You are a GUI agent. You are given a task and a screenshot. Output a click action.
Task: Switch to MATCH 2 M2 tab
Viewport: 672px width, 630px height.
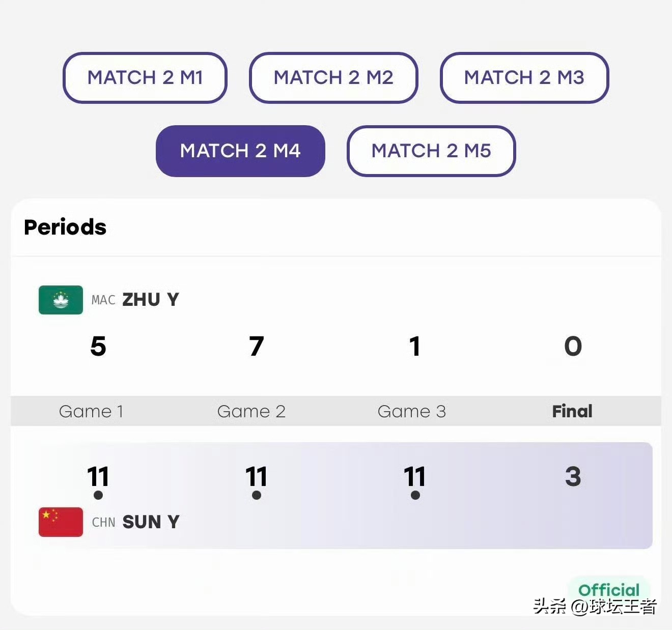[x=333, y=78]
